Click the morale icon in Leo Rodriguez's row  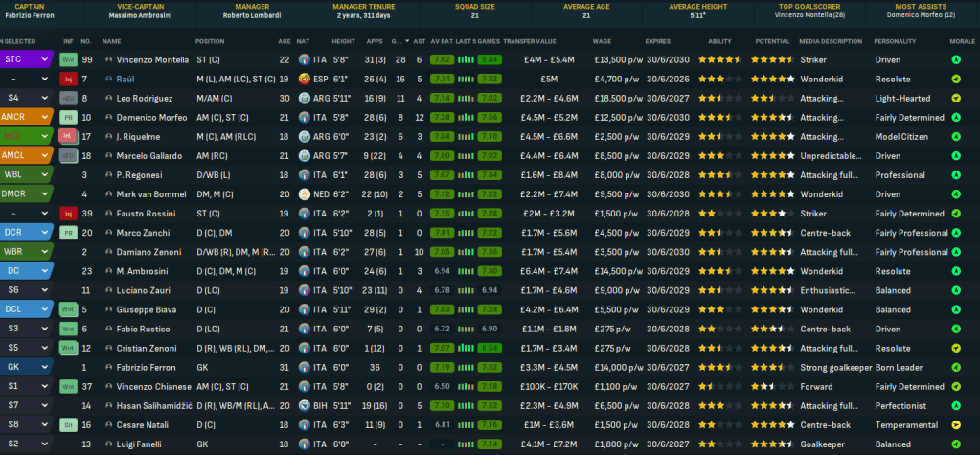[x=955, y=98]
